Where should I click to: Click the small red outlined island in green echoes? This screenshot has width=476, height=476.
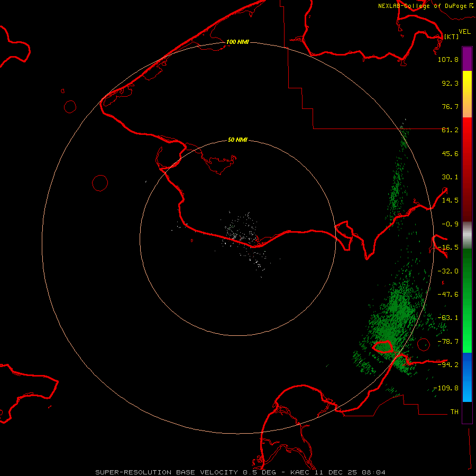pos(382,346)
